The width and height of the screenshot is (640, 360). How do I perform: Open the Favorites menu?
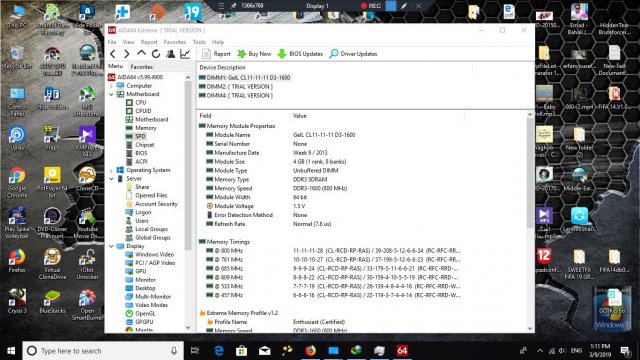[x=175, y=42]
